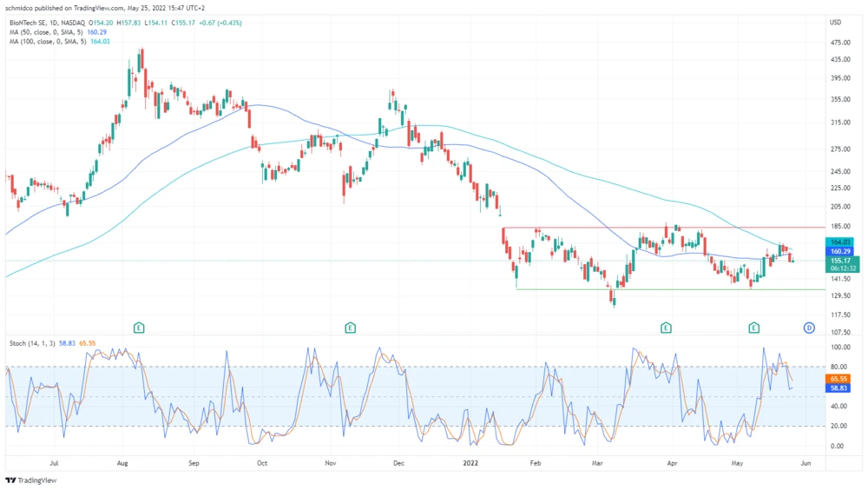868x490 pixels.
Task: Click the 225.00 price axis label
Action: (x=840, y=188)
